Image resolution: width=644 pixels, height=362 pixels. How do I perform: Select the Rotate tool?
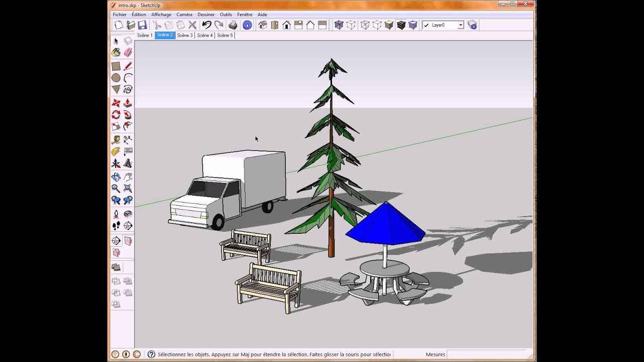point(116,115)
